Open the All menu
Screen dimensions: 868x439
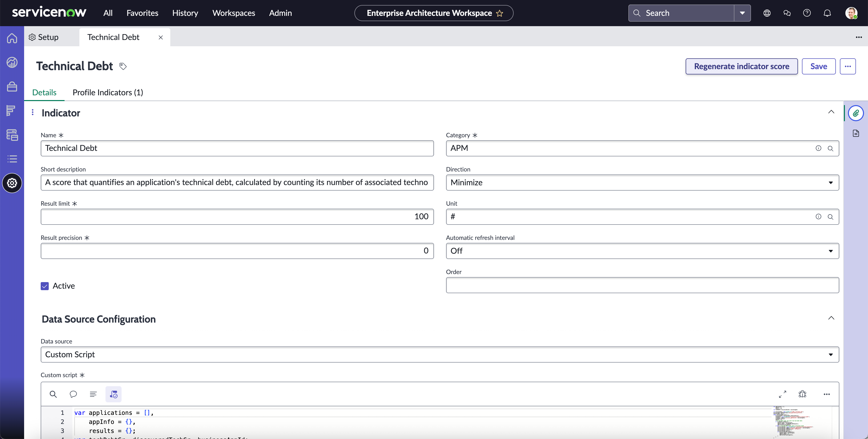click(108, 13)
